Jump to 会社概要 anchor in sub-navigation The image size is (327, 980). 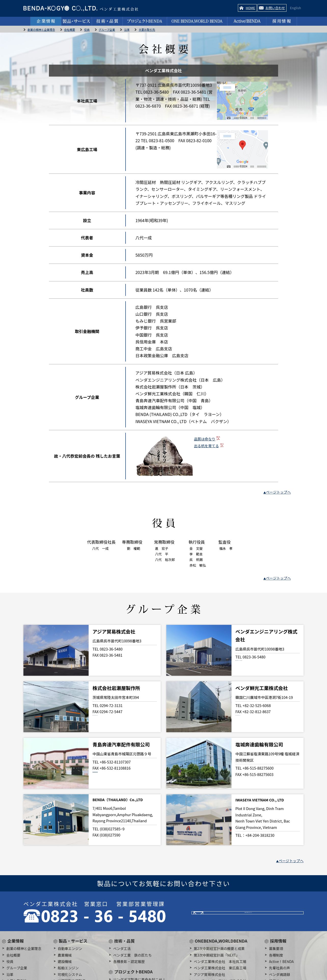tap(69, 30)
